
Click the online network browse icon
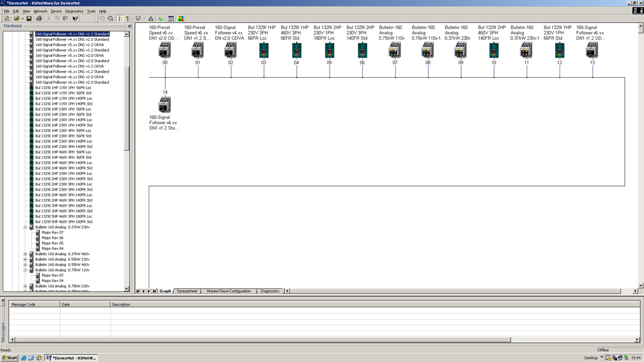pos(151,18)
